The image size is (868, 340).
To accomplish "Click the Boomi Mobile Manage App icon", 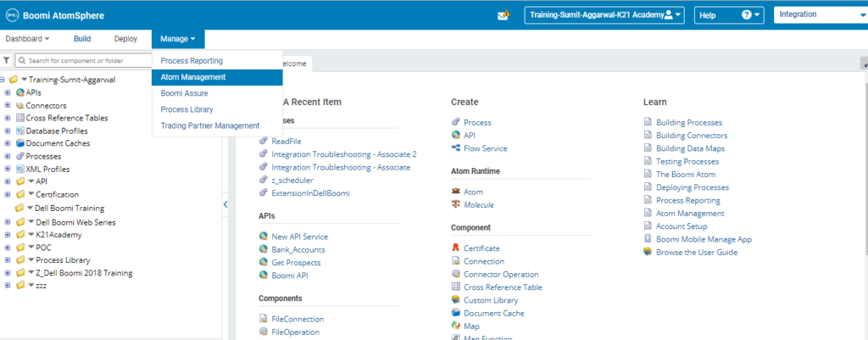I will click(648, 239).
